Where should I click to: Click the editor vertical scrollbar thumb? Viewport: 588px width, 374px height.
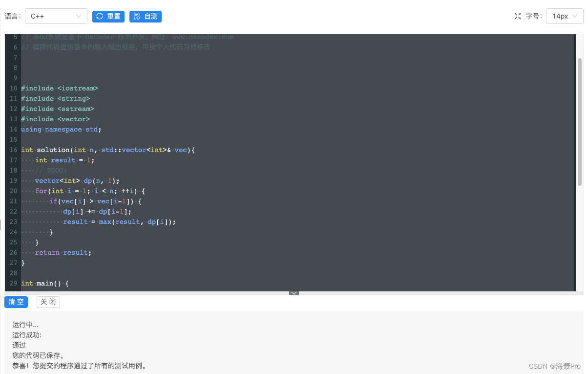pos(580,121)
